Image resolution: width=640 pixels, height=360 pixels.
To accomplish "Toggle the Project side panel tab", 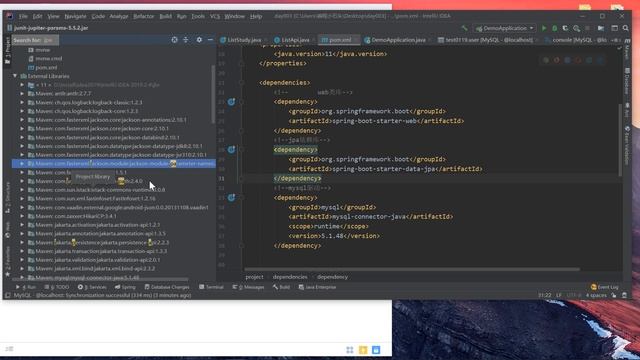I will point(7,51).
